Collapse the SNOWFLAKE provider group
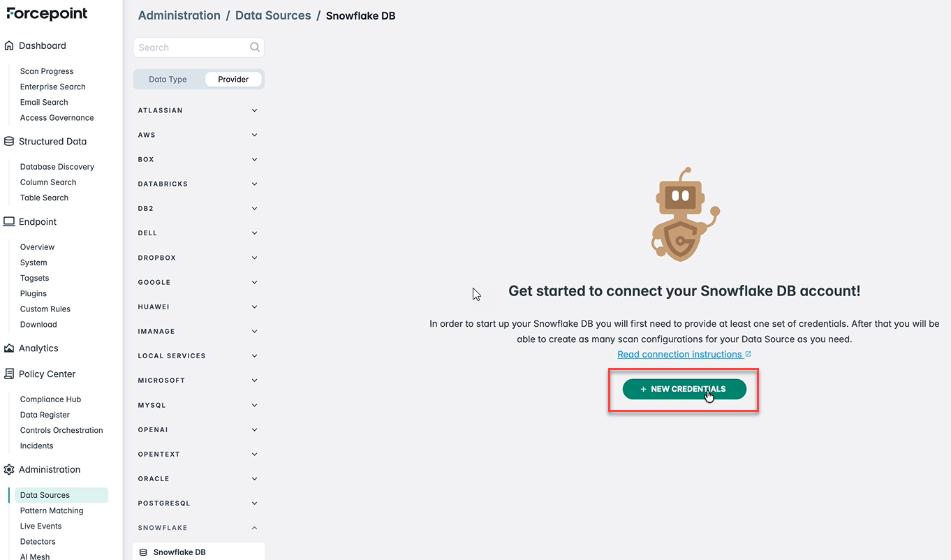Image resolution: width=951 pixels, height=560 pixels. 254,528
